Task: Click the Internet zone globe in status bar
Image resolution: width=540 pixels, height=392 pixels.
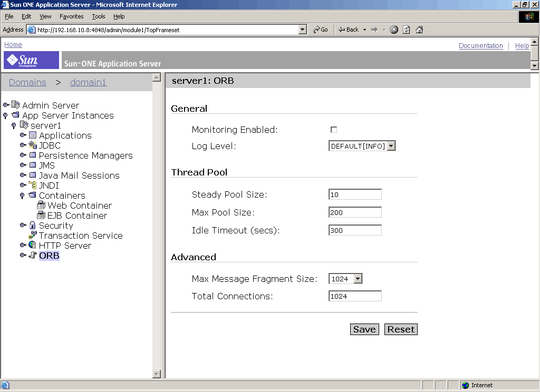Action: (x=466, y=385)
